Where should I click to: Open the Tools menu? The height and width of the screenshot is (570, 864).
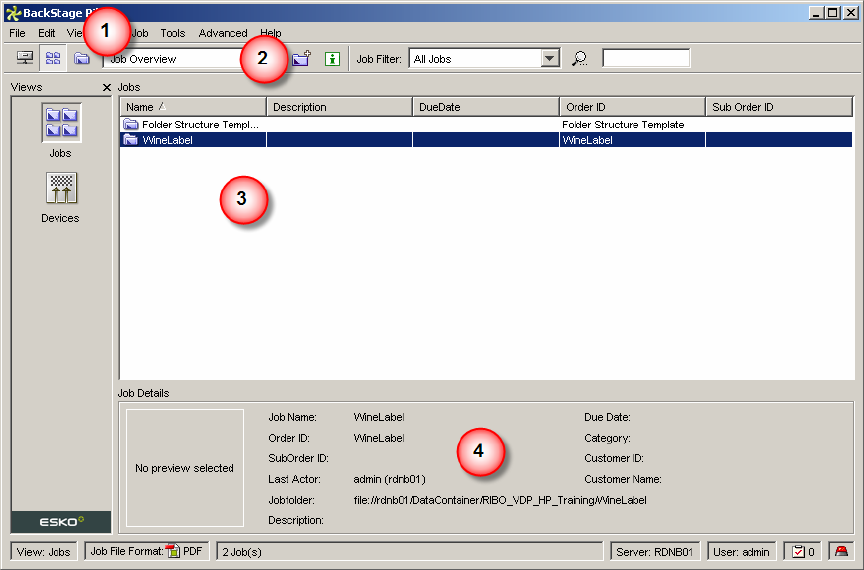click(172, 33)
